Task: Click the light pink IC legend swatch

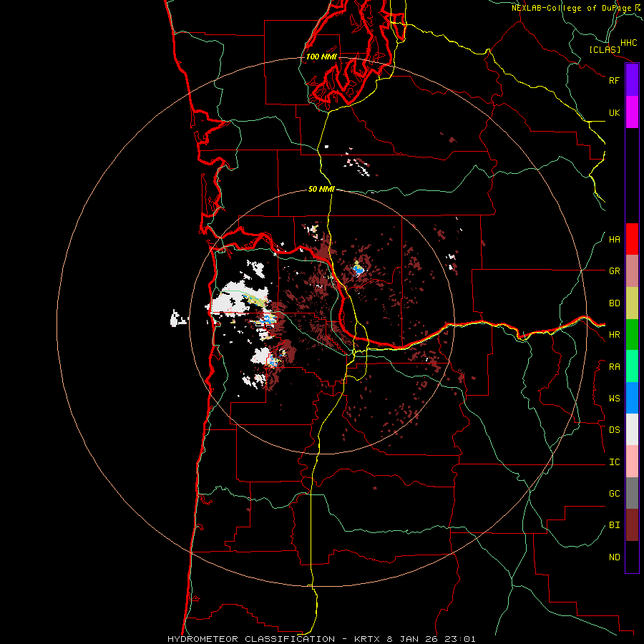Action: (632, 462)
